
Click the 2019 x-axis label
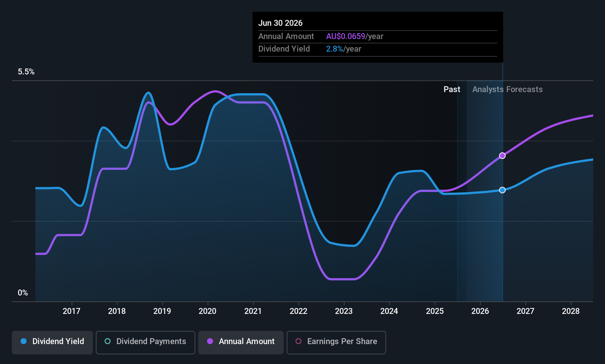162,311
